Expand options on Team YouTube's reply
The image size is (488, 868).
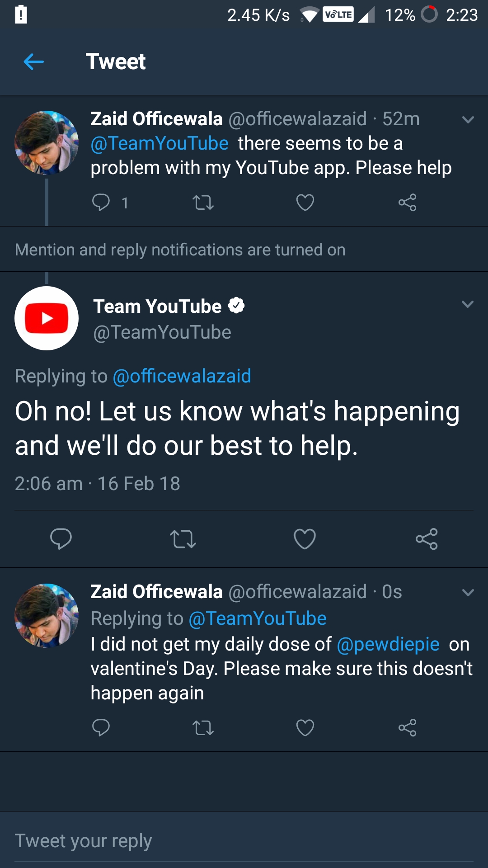(x=467, y=304)
